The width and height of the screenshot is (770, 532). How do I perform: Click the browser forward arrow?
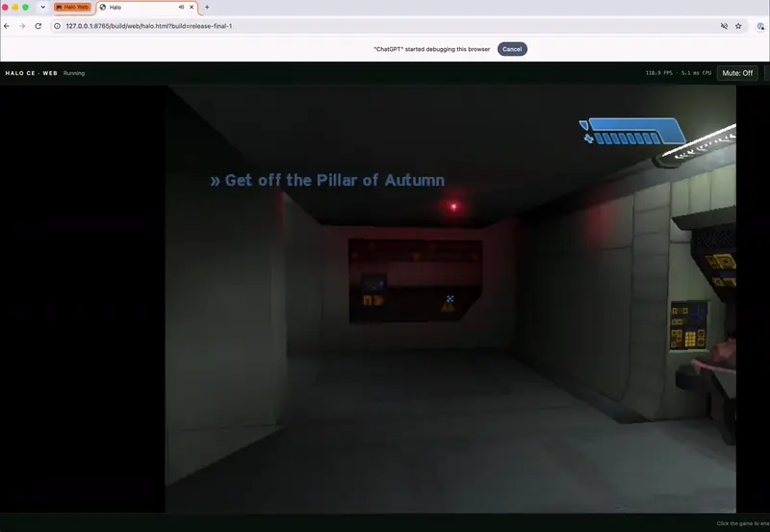(22, 26)
